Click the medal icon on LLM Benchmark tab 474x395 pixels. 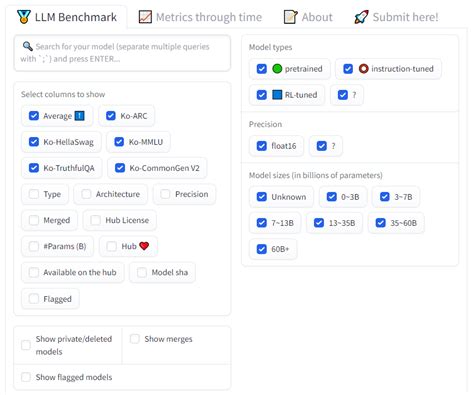click(24, 17)
